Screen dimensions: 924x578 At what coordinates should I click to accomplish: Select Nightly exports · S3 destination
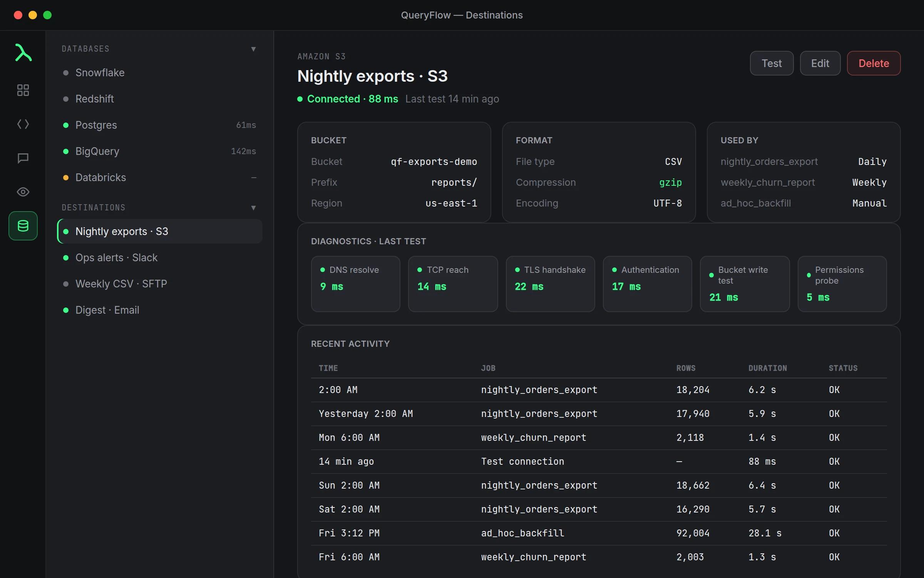click(160, 232)
